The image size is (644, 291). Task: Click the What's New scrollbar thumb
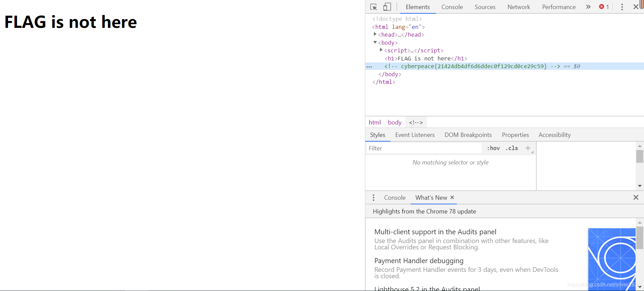pyautogui.click(x=640, y=238)
